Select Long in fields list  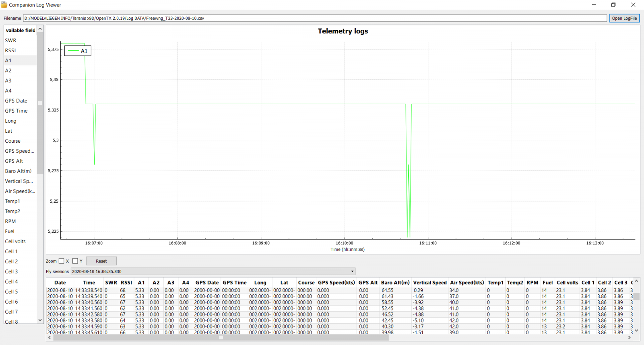20,121
